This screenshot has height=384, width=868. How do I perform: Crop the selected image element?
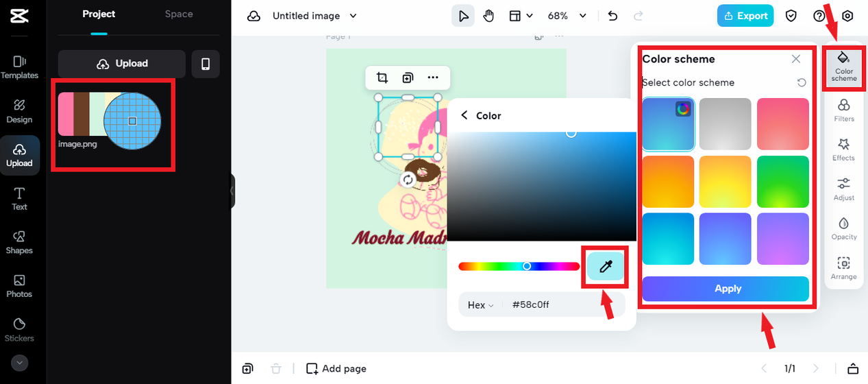coord(382,77)
